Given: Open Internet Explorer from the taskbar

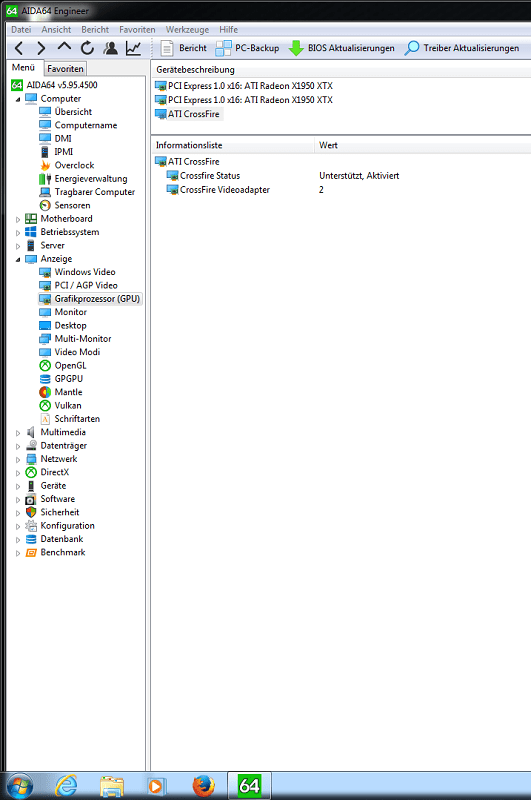Looking at the screenshot, I should pos(66,786).
